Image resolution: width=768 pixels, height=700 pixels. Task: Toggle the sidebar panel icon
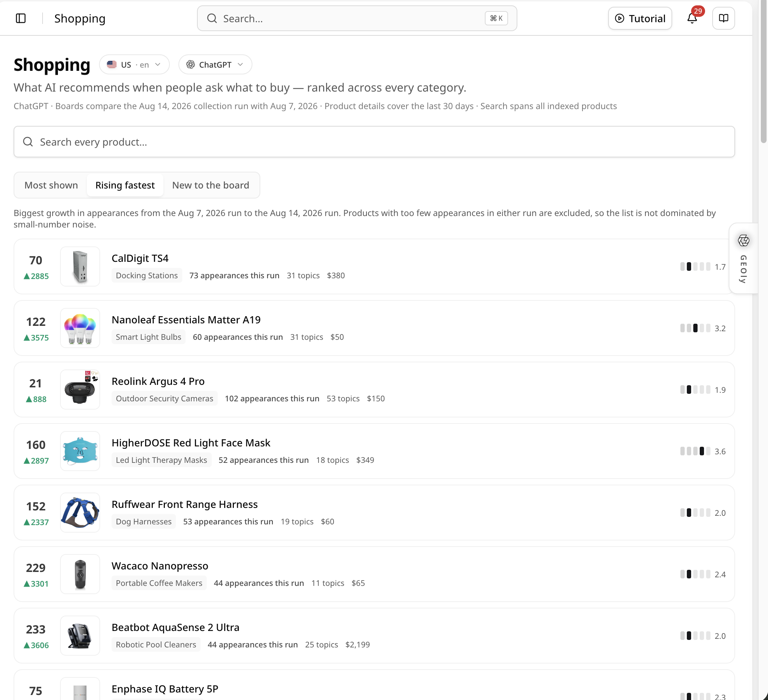21,18
